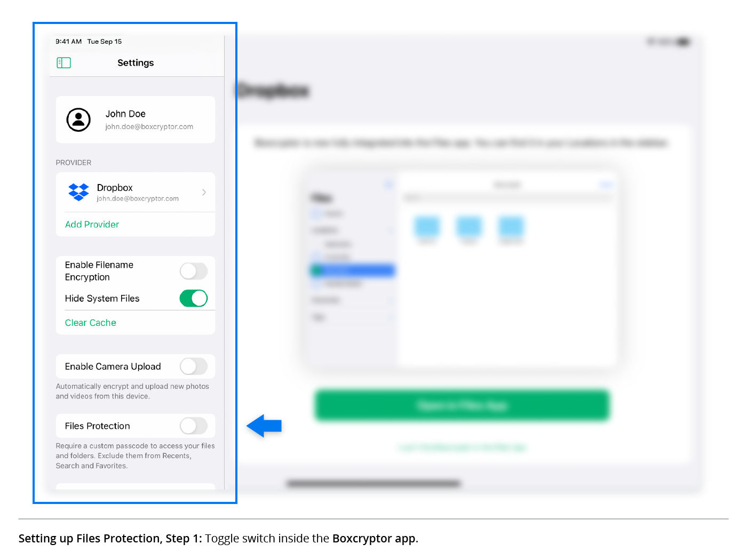This screenshot has width=747, height=560.
Task: Tap Clear Cache link
Action: click(x=91, y=323)
